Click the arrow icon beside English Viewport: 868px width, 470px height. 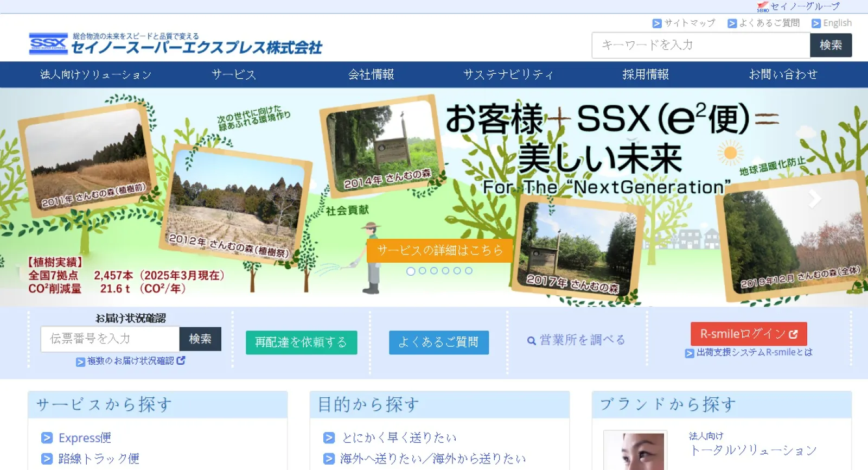click(x=816, y=23)
